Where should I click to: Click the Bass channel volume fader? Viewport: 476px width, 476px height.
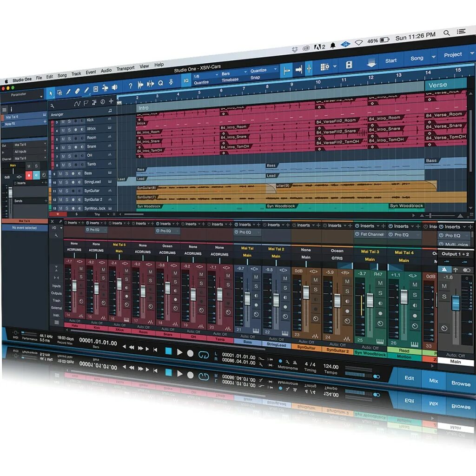[x=247, y=298]
